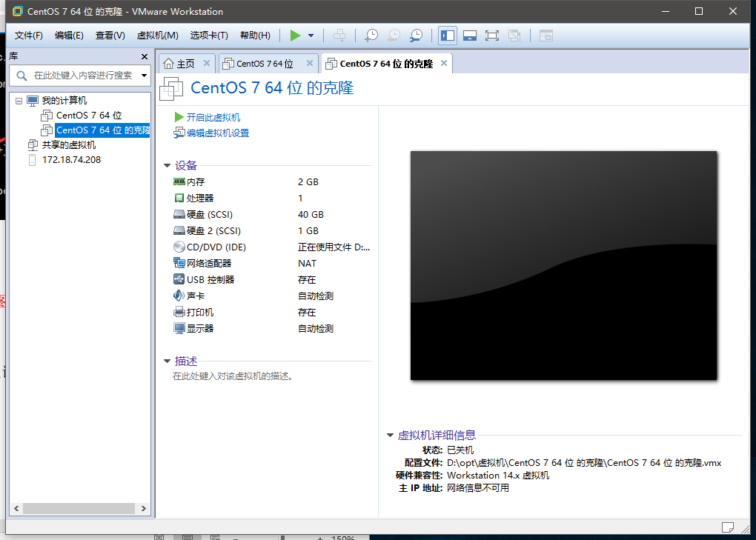
Task: Take a snapshot of the virtual machine
Action: [371, 35]
